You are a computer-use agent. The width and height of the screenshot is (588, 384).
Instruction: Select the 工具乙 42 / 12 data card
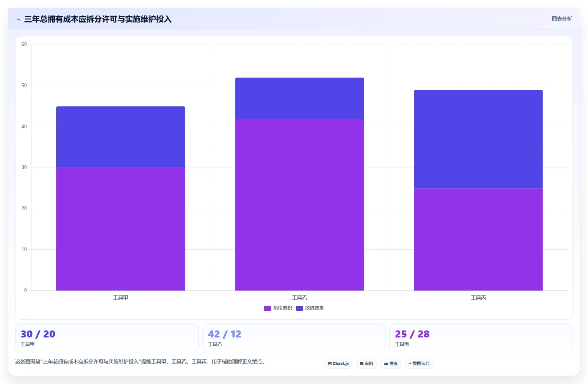(x=294, y=338)
